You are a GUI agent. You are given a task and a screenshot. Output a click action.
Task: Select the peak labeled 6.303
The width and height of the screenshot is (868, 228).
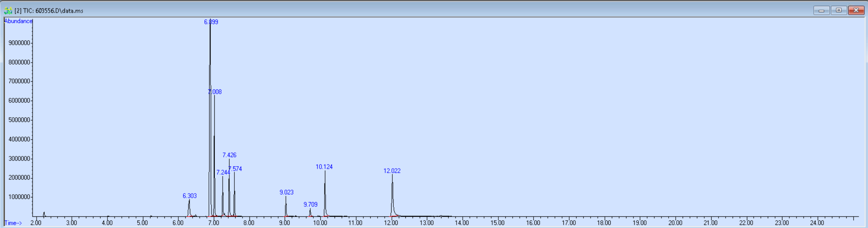coord(189,196)
